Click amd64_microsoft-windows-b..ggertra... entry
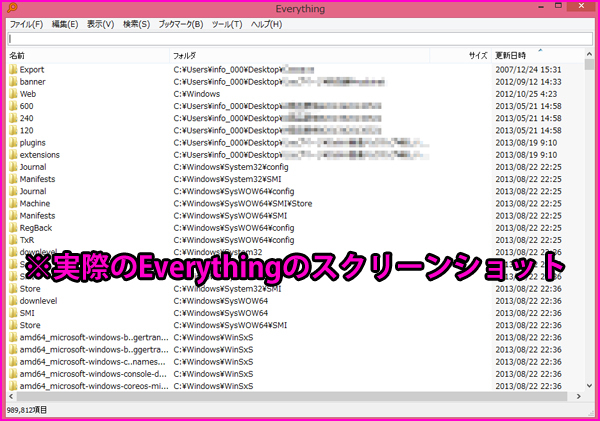 (x=94, y=350)
